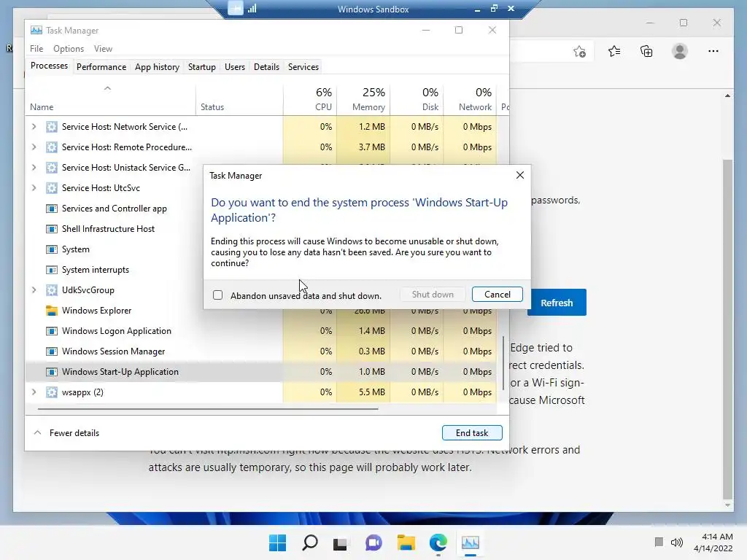747x560 pixels.
Task: Click the wsappx gear icon
Action: tap(52, 392)
